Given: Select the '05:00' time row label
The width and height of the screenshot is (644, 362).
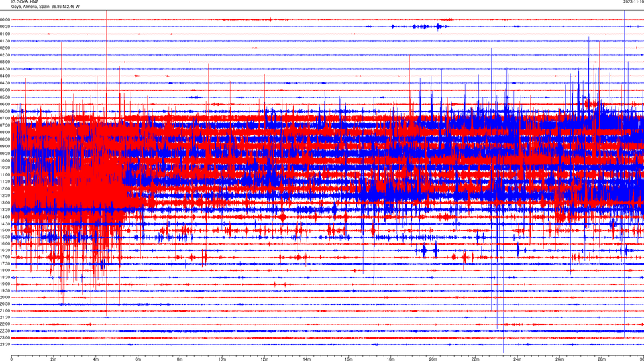Looking at the screenshot, I should click(x=5, y=90).
